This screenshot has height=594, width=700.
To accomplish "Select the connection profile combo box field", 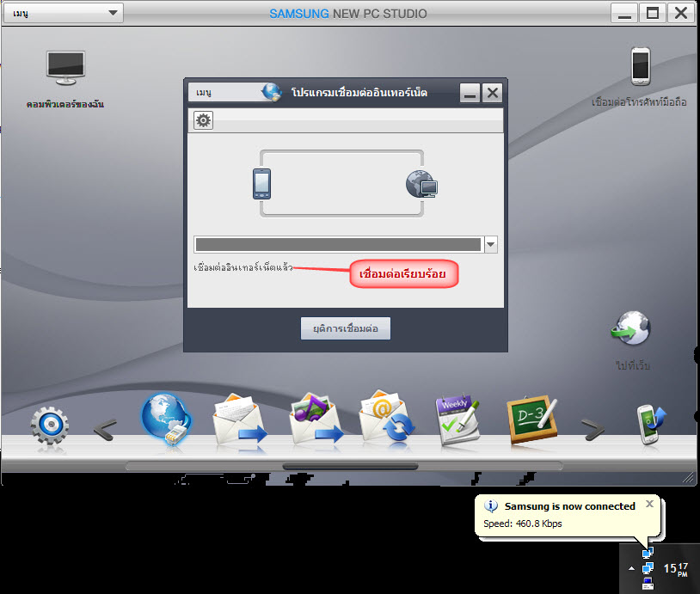I will (339, 244).
